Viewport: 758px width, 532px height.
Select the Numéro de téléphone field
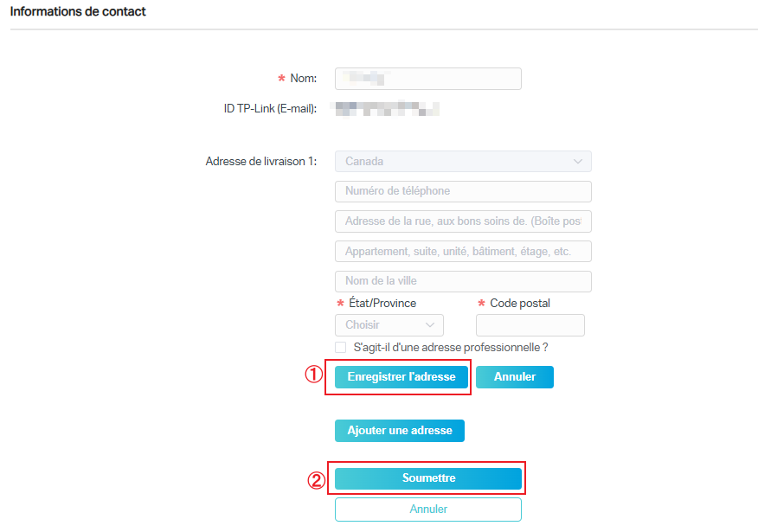(462, 191)
